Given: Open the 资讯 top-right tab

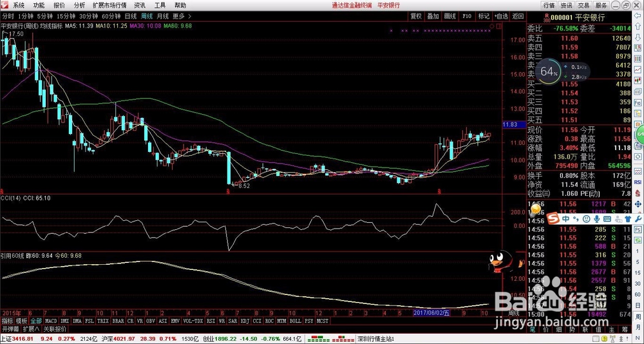Looking at the screenshot, I should [566, 5].
